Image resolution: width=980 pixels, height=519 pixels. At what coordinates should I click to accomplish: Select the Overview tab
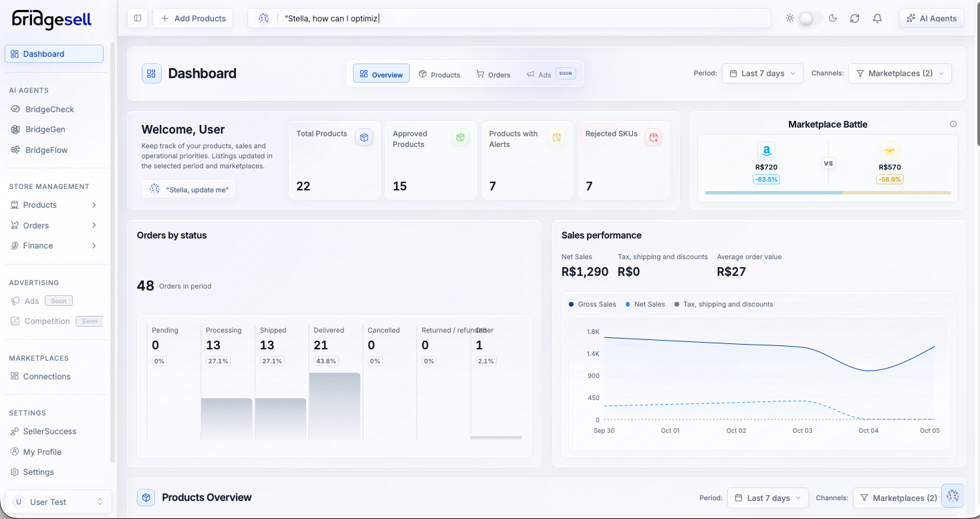point(381,74)
